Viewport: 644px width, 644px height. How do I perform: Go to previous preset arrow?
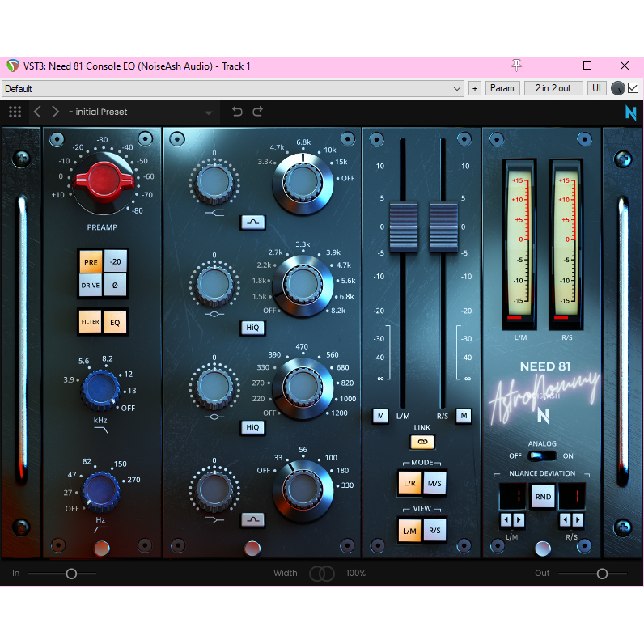click(37, 112)
